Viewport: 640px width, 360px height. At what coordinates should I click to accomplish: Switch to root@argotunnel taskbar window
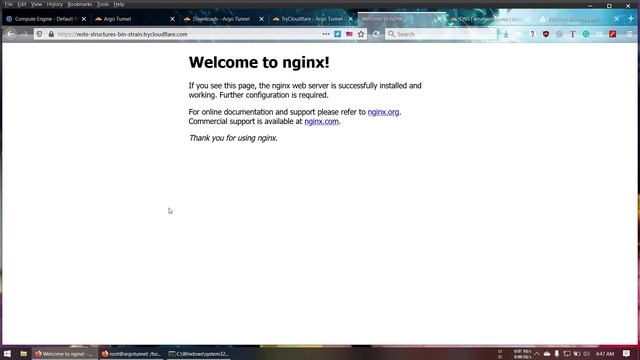(131, 353)
